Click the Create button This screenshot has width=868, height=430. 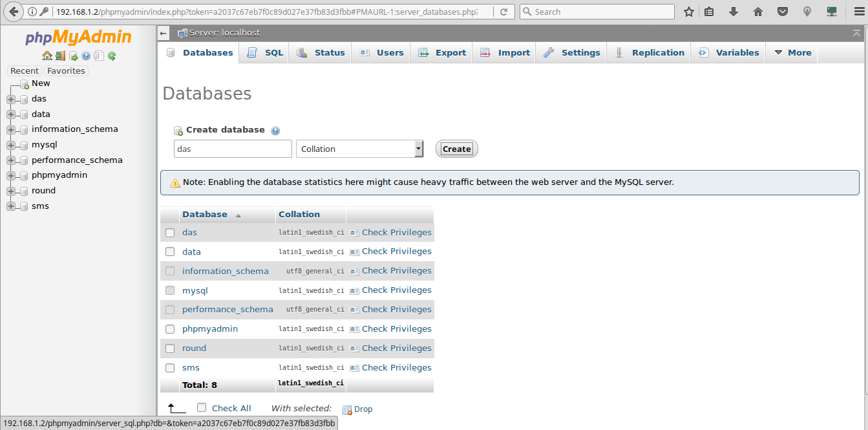(456, 149)
